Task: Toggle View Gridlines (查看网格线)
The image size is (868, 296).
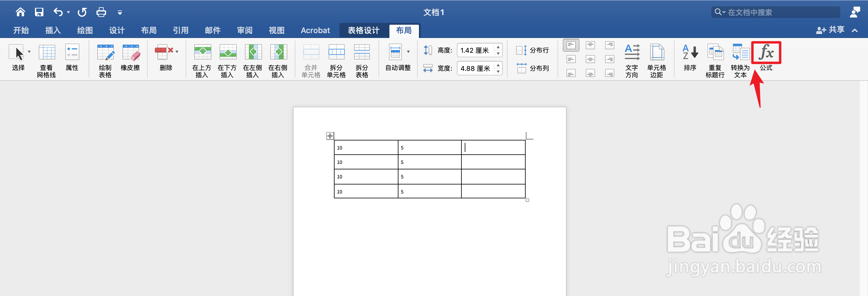Action: (46, 61)
